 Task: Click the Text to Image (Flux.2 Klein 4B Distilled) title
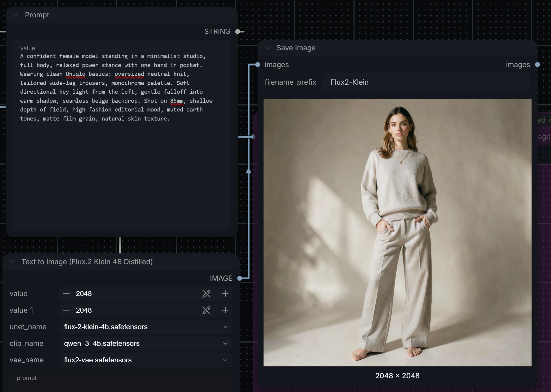click(x=87, y=262)
